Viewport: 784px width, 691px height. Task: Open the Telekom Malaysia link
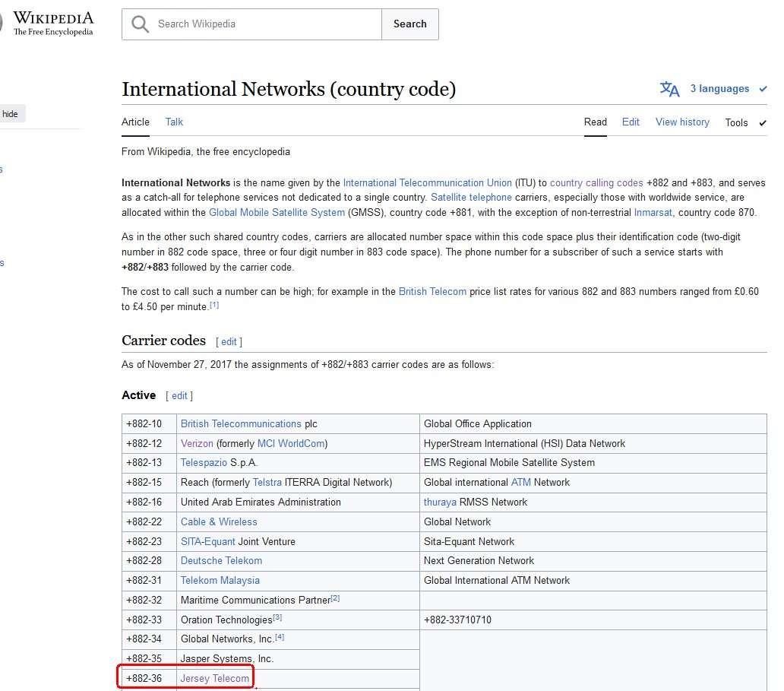220,581
